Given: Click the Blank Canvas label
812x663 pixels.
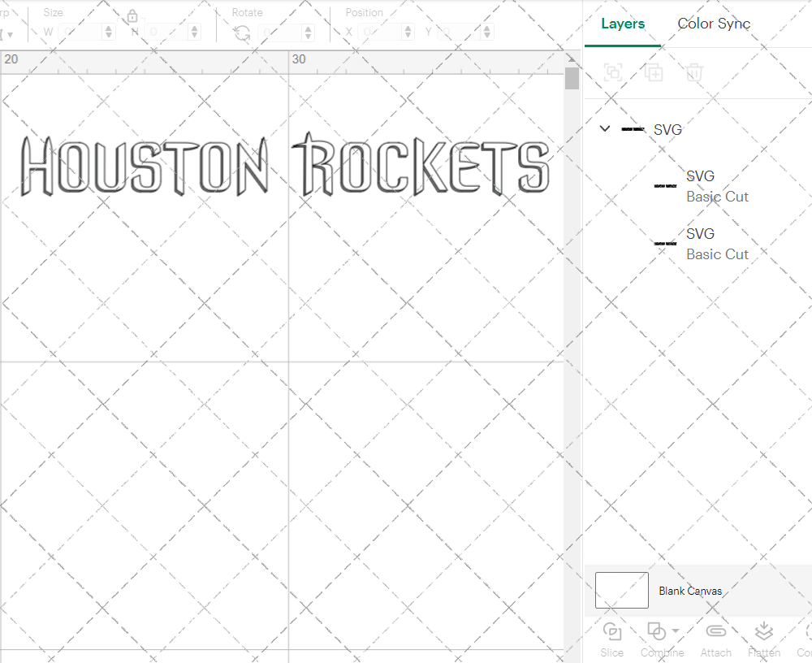Looking at the screenshot, I should click(x=690, y=591).
